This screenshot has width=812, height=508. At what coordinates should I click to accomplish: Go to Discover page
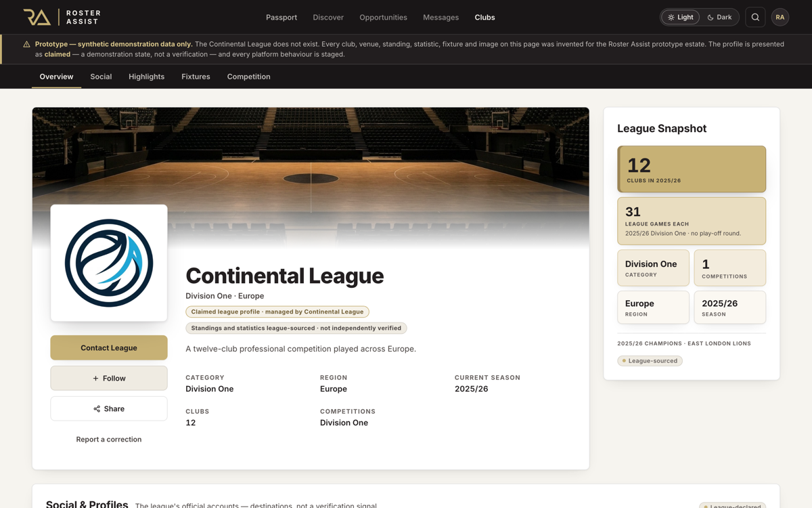click(x=328, y=17)
